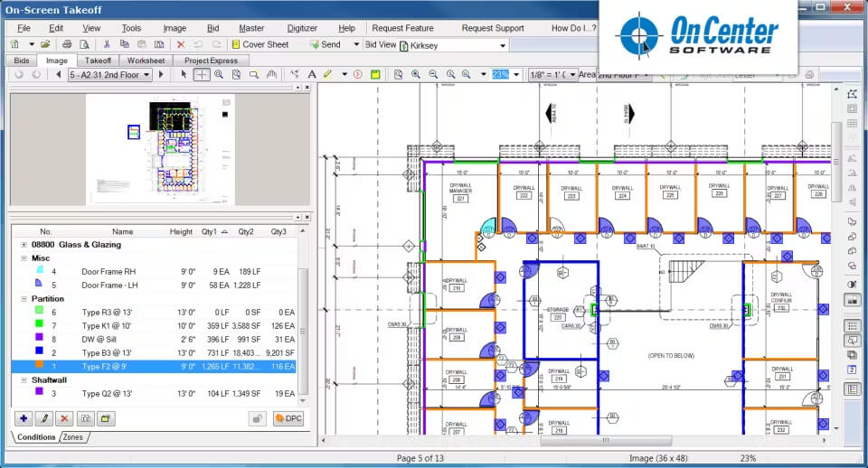This screenshot has width=868, height=468.
Task: Collapse the Misc condition group
Action: 24,258
